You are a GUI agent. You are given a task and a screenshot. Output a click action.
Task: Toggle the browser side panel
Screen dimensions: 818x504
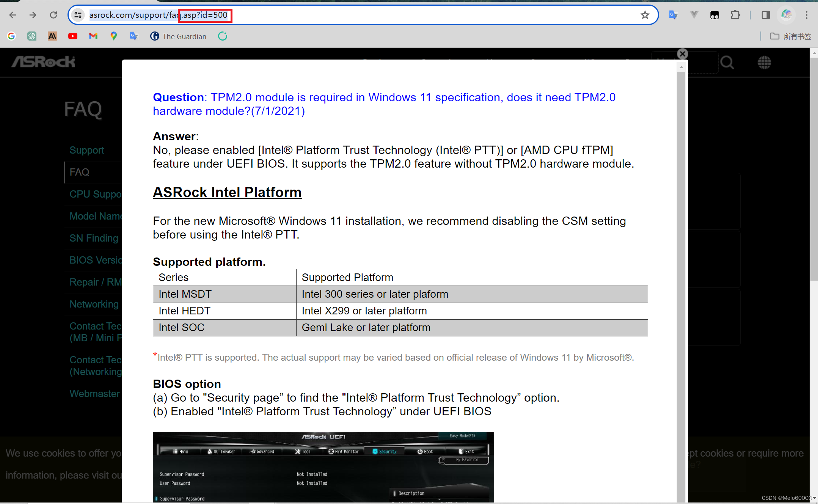click(765, 15)
